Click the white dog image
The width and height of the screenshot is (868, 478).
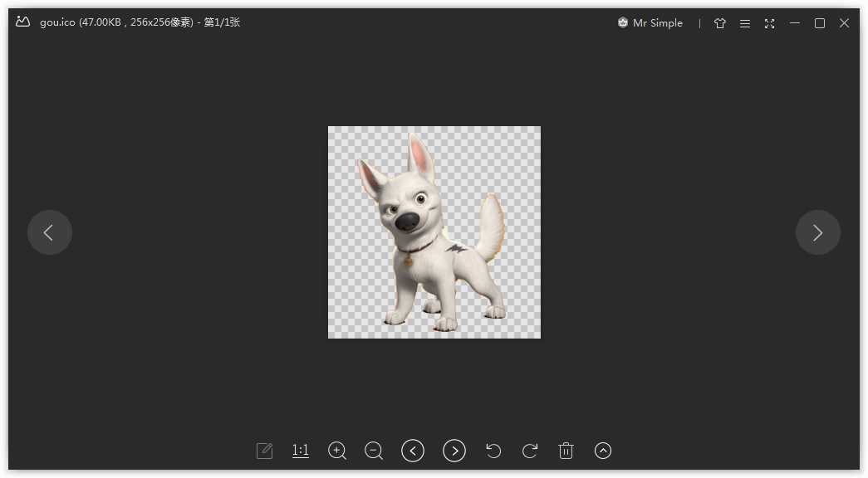[434, 232]
